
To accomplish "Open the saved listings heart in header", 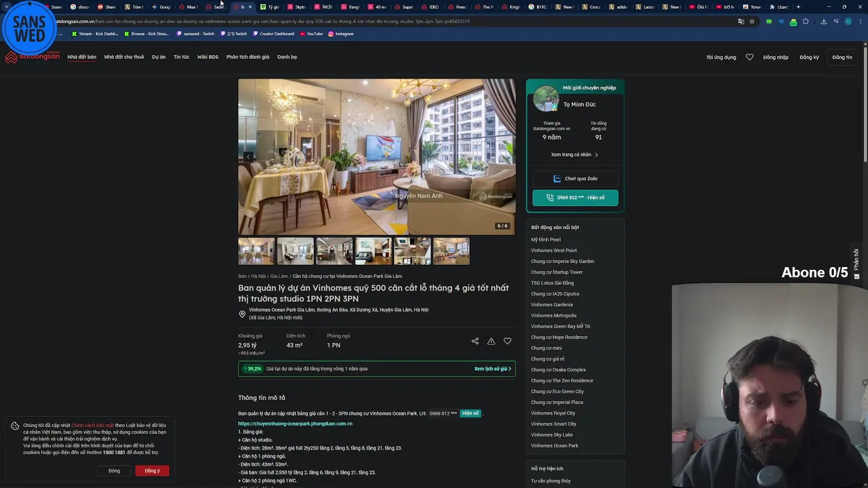I will [749, 57].
